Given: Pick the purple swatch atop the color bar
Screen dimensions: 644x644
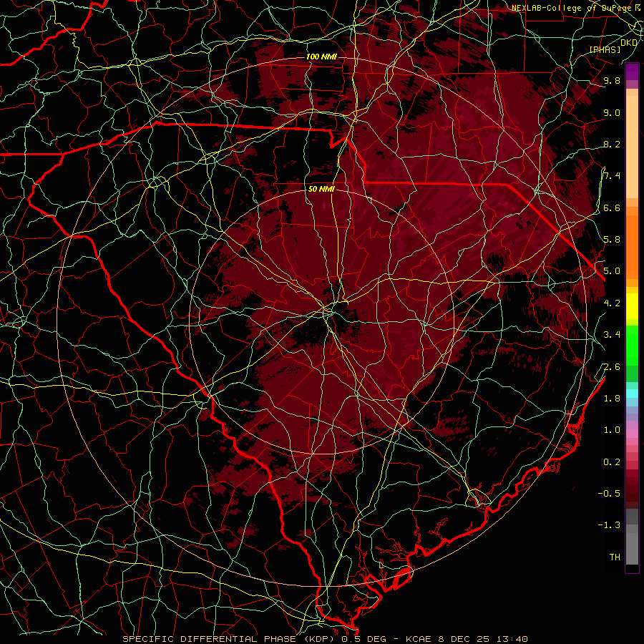Looking at the screenshot, I should (x=632, y=72).
